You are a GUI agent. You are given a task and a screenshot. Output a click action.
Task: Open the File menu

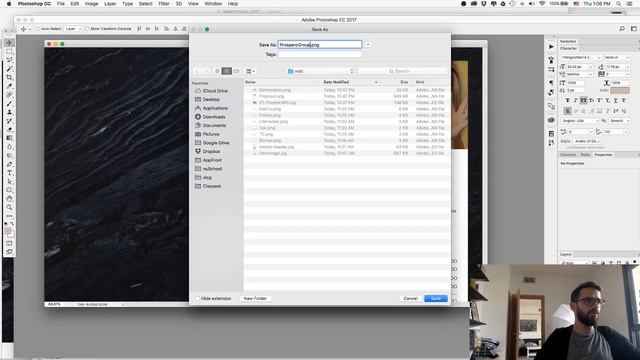(60, 4)
